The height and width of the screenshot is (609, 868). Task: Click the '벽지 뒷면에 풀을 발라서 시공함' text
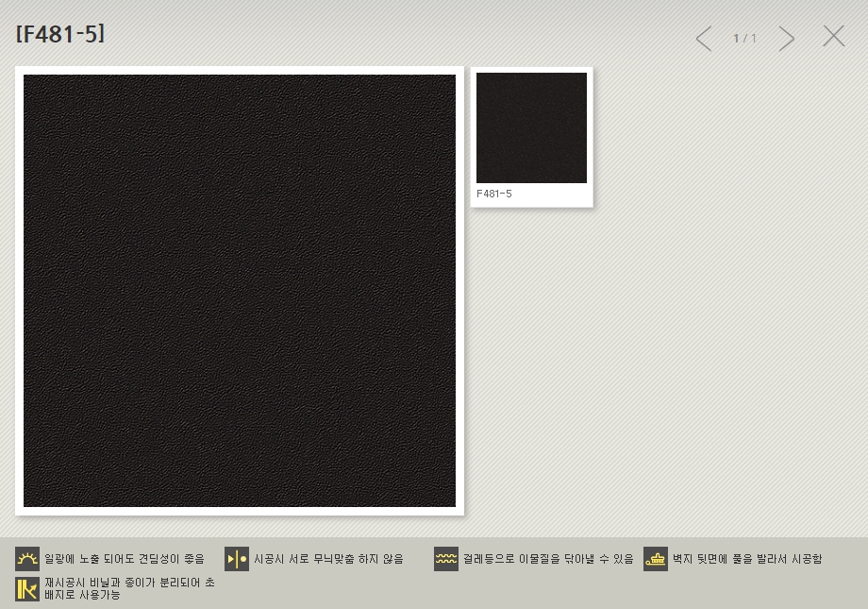click(747, 559)
